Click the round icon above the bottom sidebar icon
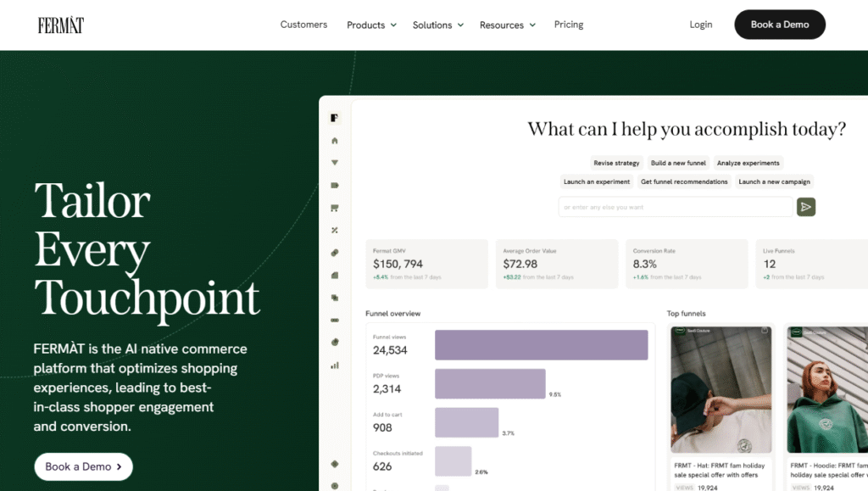 tap(334, 464)
